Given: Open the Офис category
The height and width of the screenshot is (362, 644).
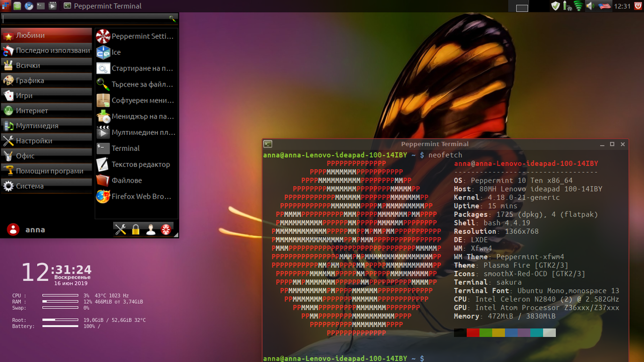Looking at the screenshot, I should pyautogui.click(x=46, y=156).
